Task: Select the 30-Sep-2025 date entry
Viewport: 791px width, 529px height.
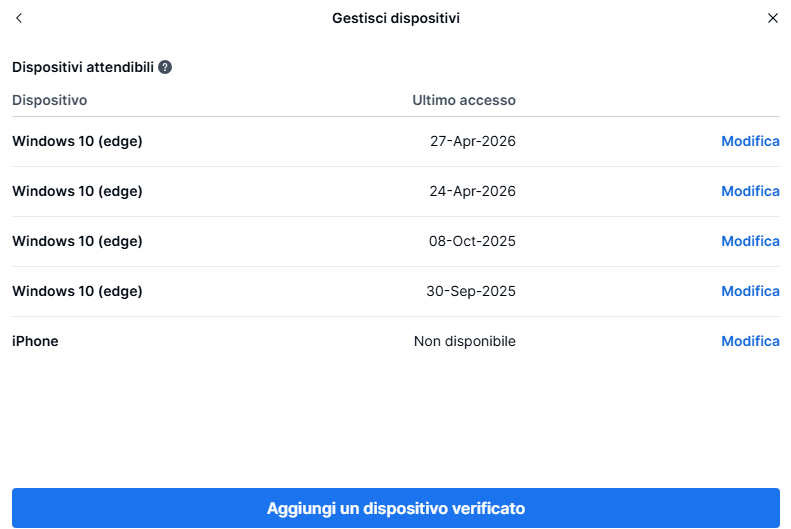Action: click(473, 291)
